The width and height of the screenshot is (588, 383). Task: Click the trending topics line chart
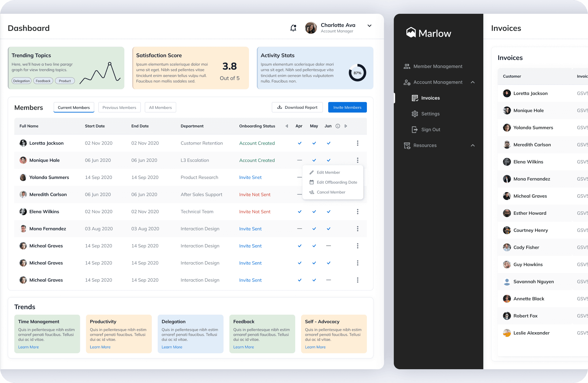[100, 73]
